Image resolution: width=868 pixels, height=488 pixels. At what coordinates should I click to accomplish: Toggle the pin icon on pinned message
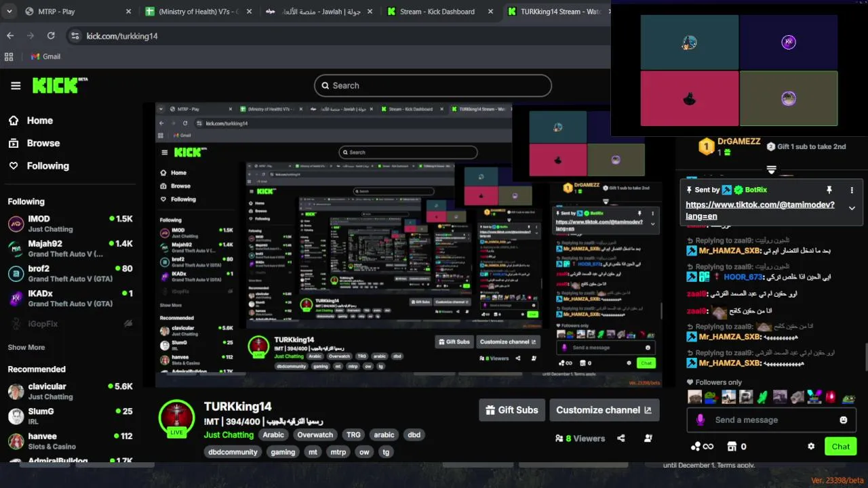tap(829, 190)
